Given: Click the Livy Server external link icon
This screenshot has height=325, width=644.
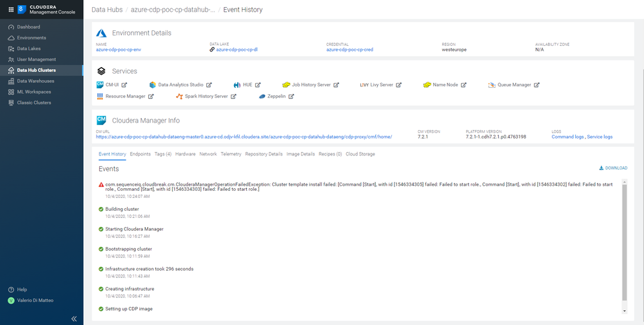Looking at the screenshot, I should [x=399, y=85].
